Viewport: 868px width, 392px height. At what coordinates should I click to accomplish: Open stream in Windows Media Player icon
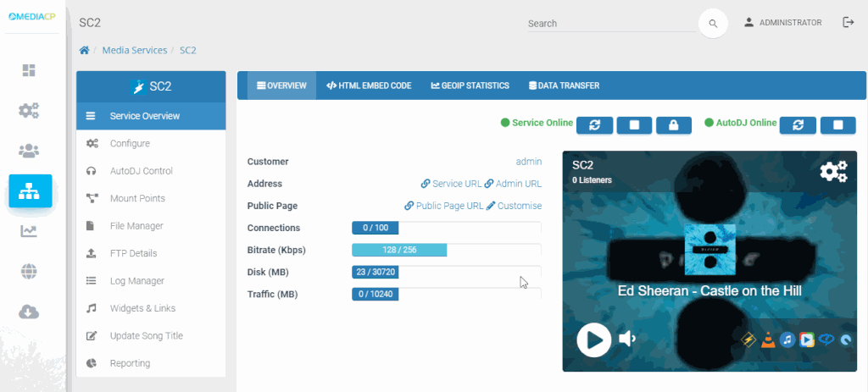pos(807,340)
